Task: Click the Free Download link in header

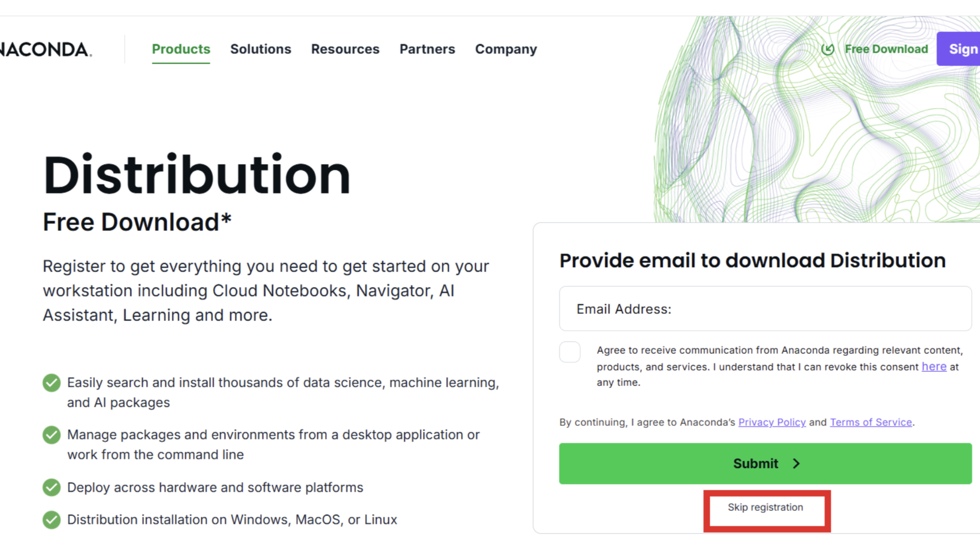Action: point(886,49)
